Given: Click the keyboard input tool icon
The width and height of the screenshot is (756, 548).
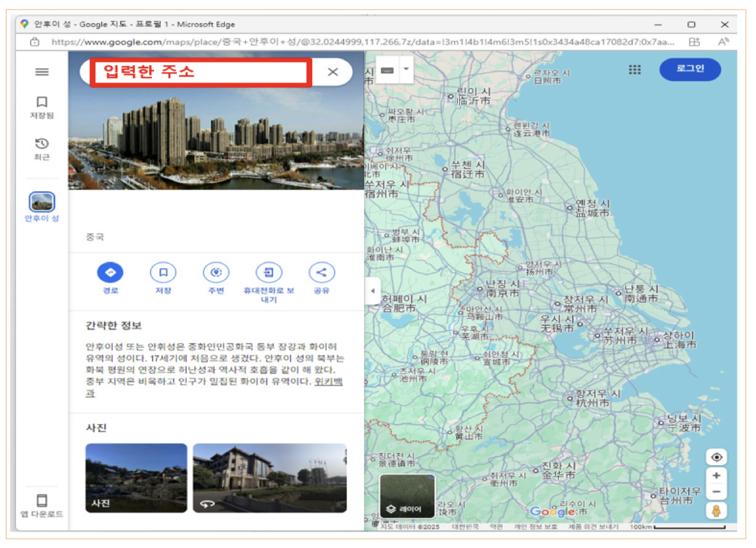Looking at the screenshot, I should [x=387, y=70].
